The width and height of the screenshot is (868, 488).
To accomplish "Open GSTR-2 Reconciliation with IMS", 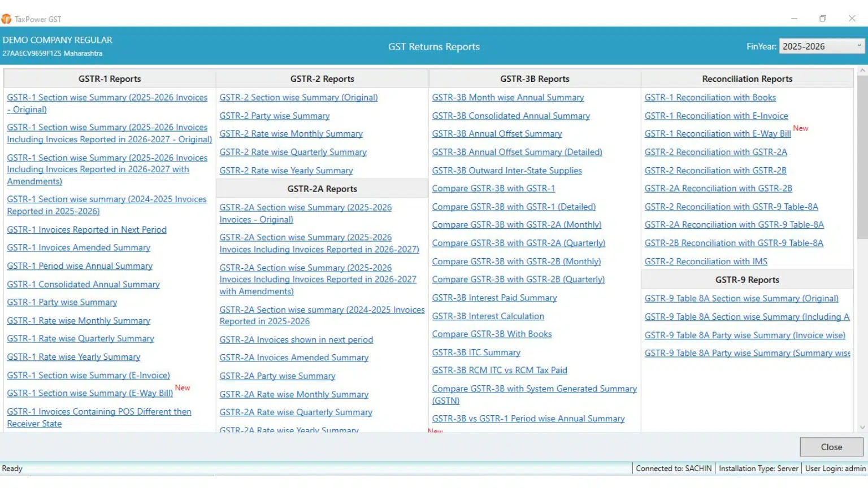I will click(x=706, y=262).
